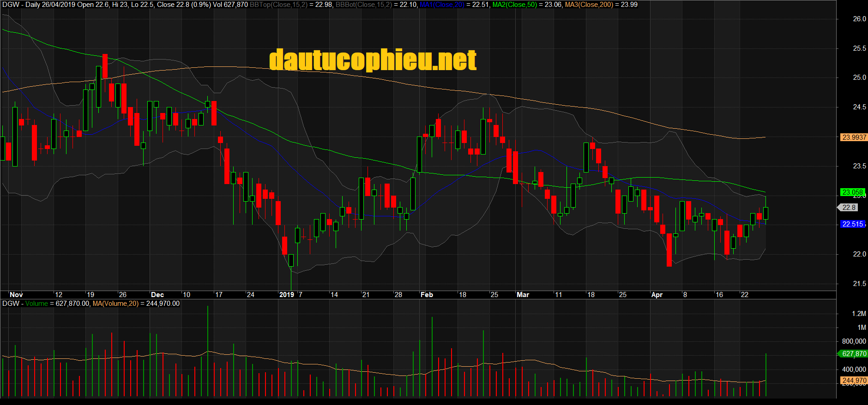Click the Mar label on date axis
868x405 pixels.
[523, 295]
